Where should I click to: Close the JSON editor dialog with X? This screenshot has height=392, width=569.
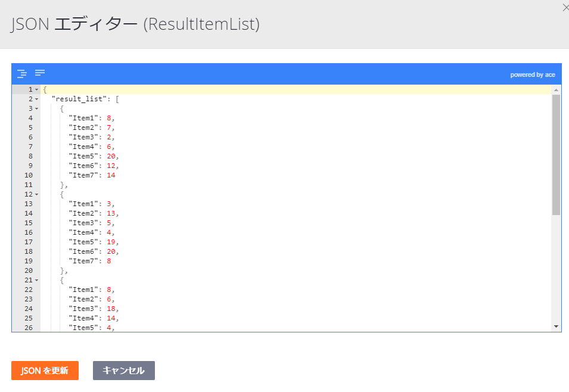[x=565, y=8]
